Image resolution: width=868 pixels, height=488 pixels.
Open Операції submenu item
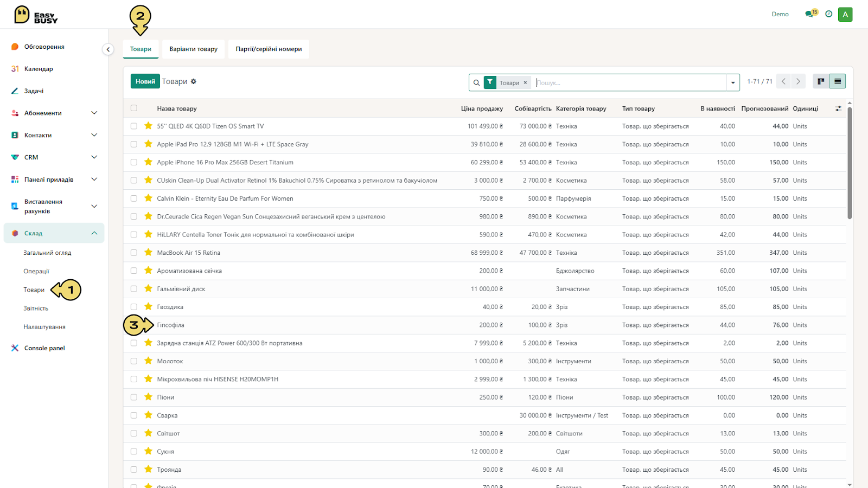[36, 271]
